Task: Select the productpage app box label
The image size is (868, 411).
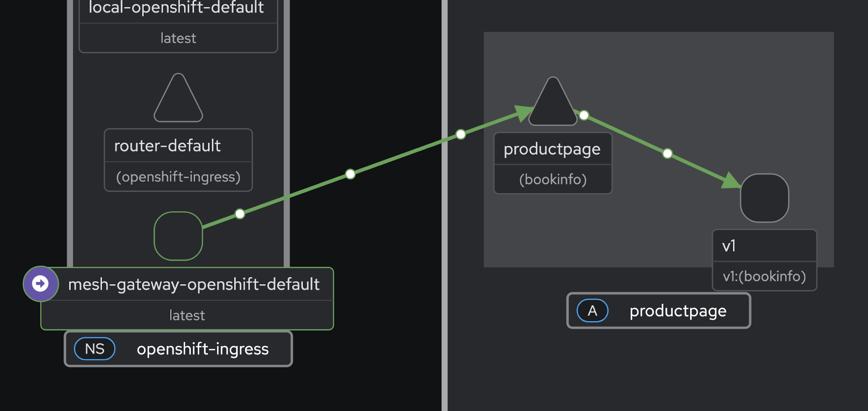Action: click(678, 311)
